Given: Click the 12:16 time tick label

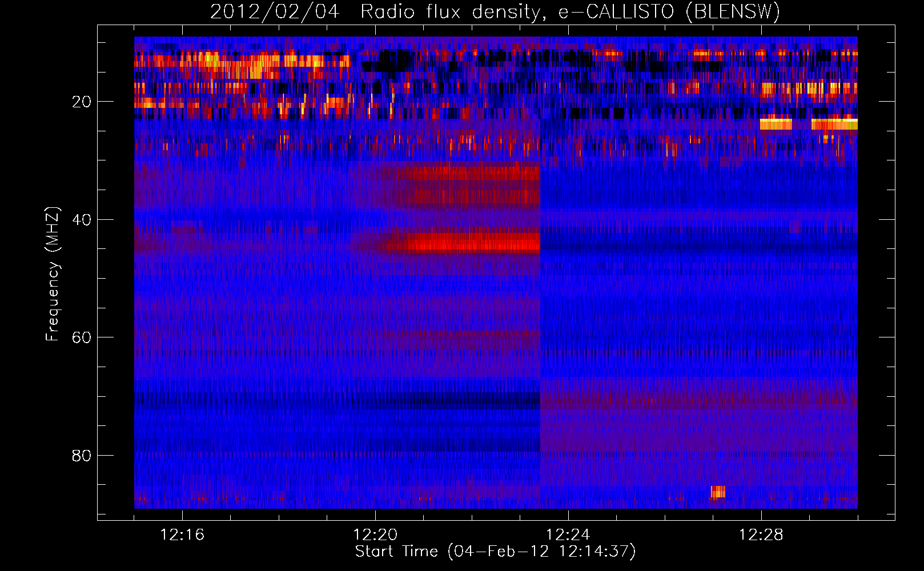Looking at the screenshot, I should (x=182, y=535).
